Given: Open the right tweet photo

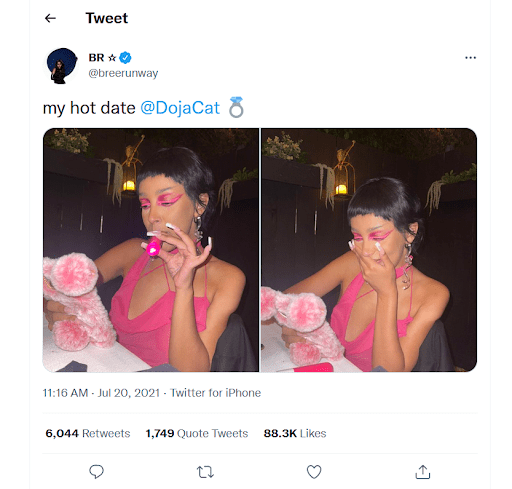Looking at the screenshot, I should [369, 250].
